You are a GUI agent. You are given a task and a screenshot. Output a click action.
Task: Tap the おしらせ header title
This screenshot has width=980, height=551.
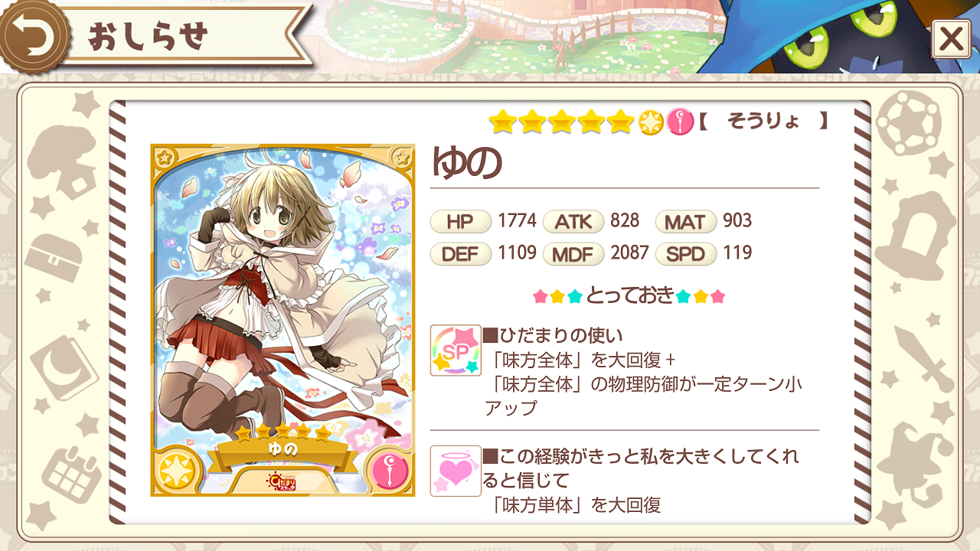click(x=148, y=36)
